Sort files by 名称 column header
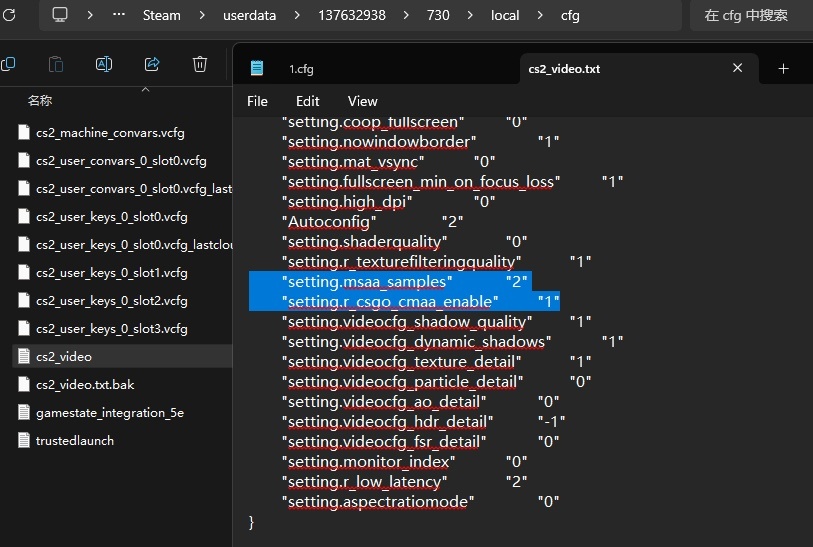This screenshot has width=813, height=547. (x=40, y=101)
